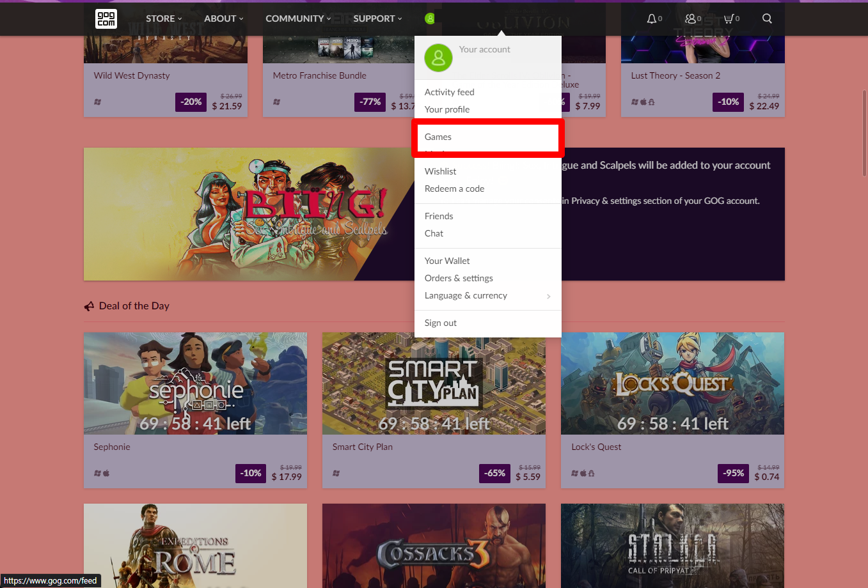Click the large green avatar in account menu
The height and width of the screenshot is (588, 868).
click(438, 58)
